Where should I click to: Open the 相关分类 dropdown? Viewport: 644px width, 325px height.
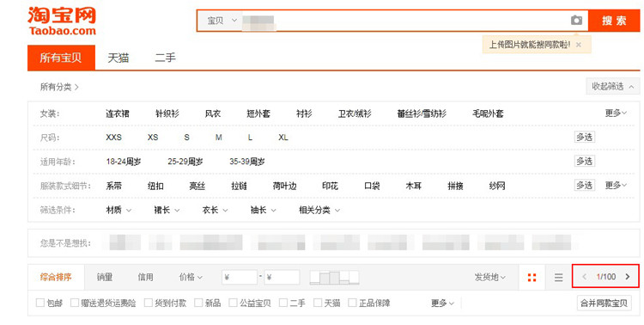[x=319, y=210]
